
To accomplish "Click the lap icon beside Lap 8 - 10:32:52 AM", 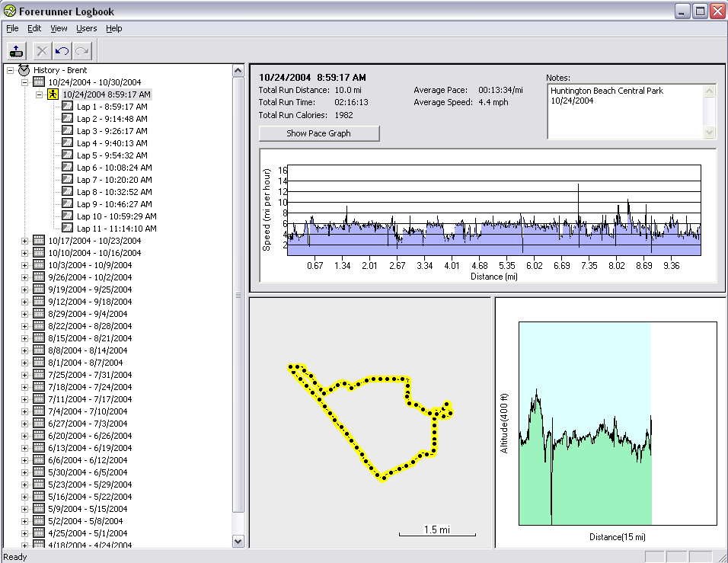I will (67, 191).
